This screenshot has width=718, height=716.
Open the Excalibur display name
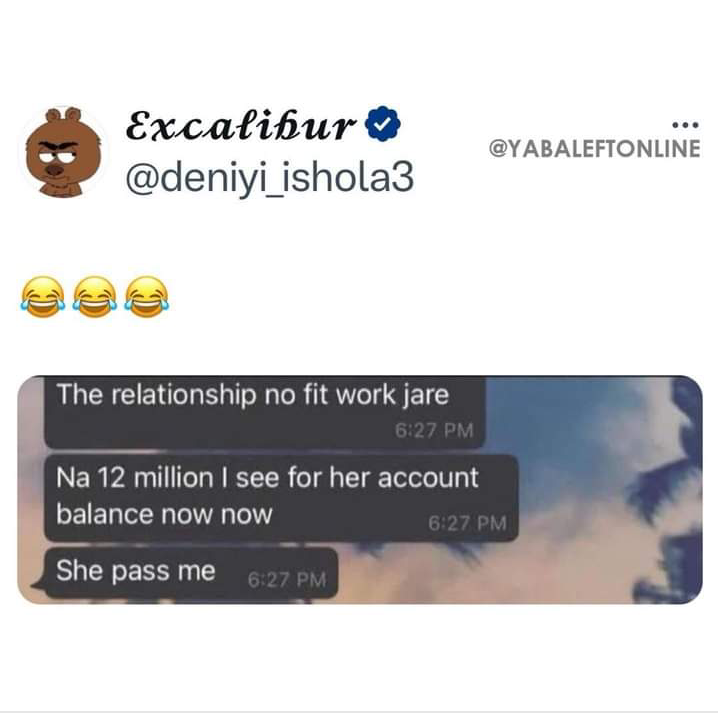click(x=241, y=124)
